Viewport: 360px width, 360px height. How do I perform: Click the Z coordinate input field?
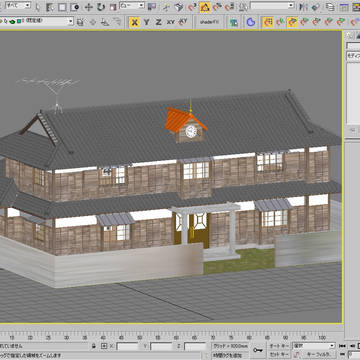click(195, 346)
